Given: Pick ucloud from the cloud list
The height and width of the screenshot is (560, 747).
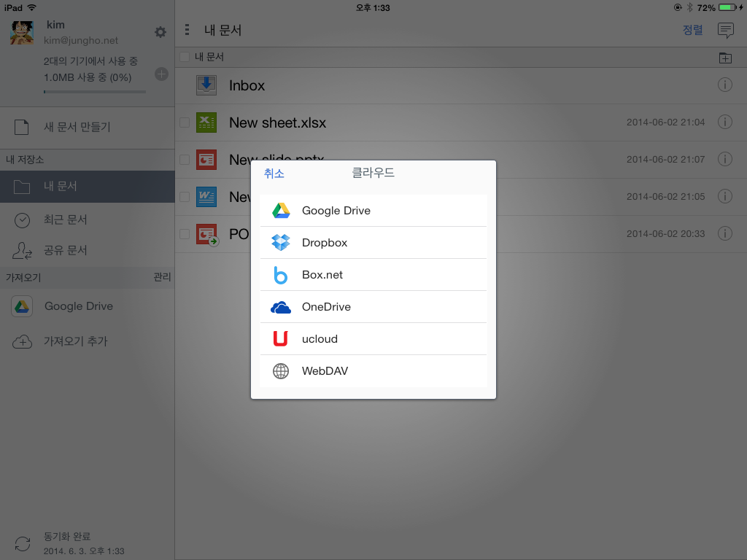Looking at the screenshot, I should point(373,339).
